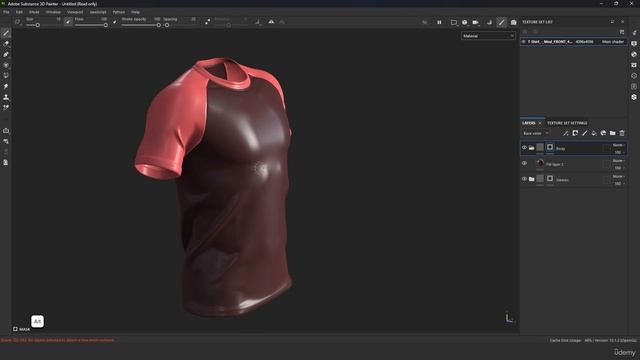Viewport: 640px width, 360px height.
Task: Add a paint effect in Layers
Action: tap(566, 133)
